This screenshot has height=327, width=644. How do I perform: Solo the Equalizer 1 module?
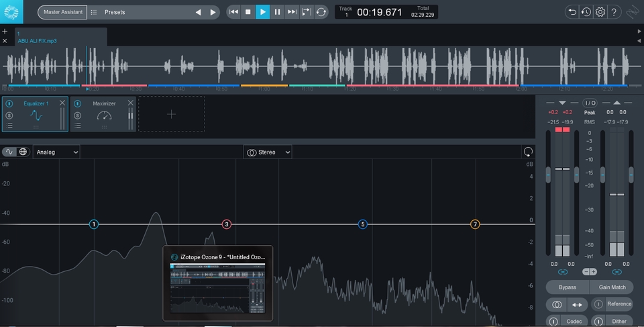pos(9,115)
